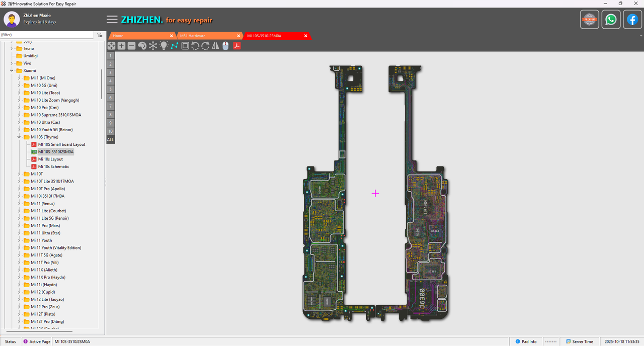
Task: Click the zoom out minus tool
Action: [131, 46]
